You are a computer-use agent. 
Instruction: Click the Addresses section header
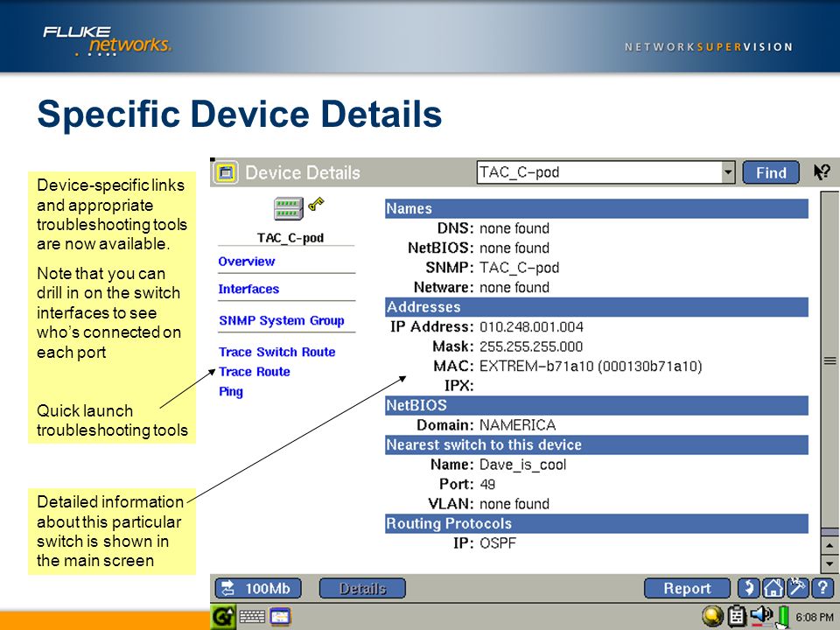tap(596, 307)
